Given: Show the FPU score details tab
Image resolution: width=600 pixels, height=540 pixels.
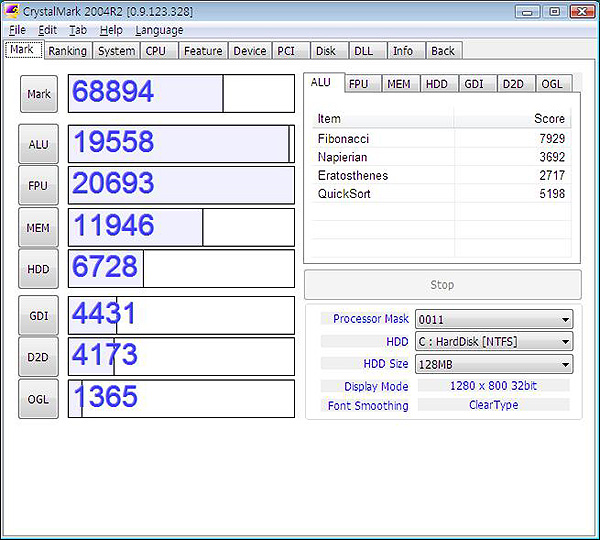Looking at the screenshot, I should 362,84.
